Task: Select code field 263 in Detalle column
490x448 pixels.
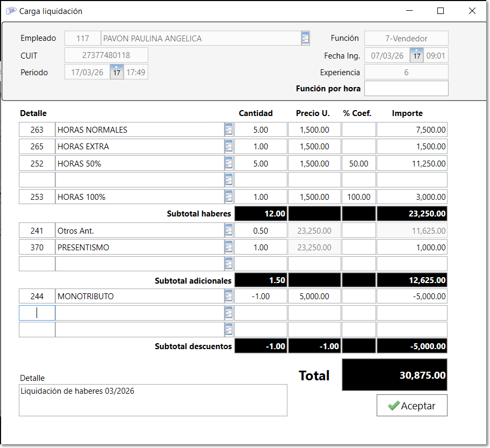Action: (37, 129)
